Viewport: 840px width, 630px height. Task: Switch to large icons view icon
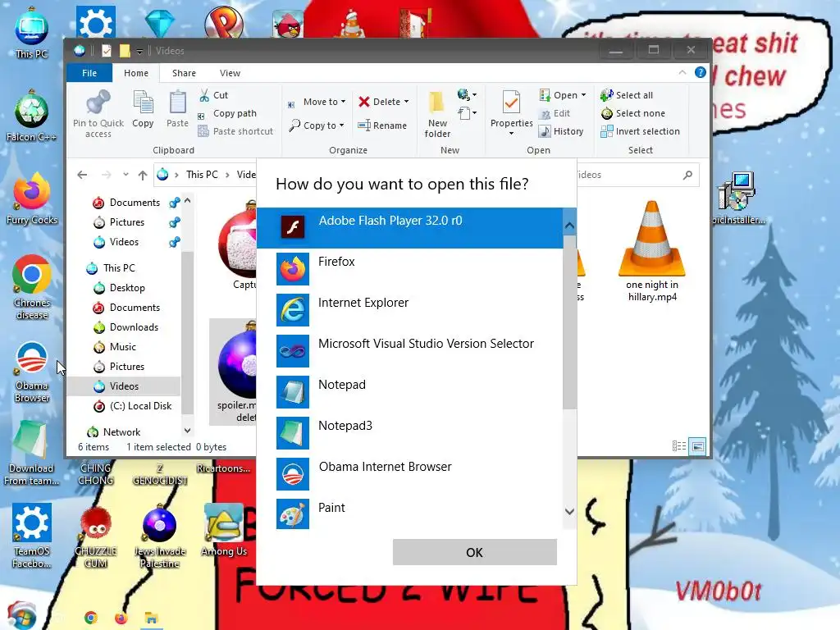697,446
